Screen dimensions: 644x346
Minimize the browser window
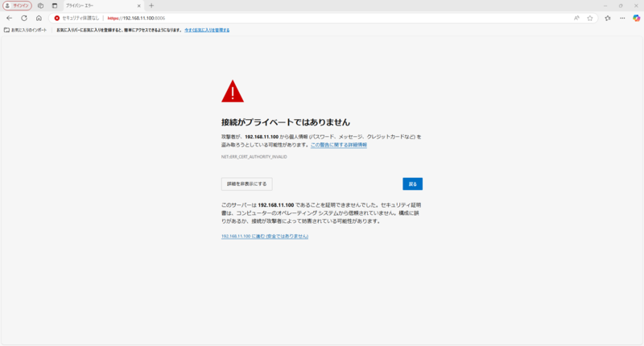(x=605, y=6)
